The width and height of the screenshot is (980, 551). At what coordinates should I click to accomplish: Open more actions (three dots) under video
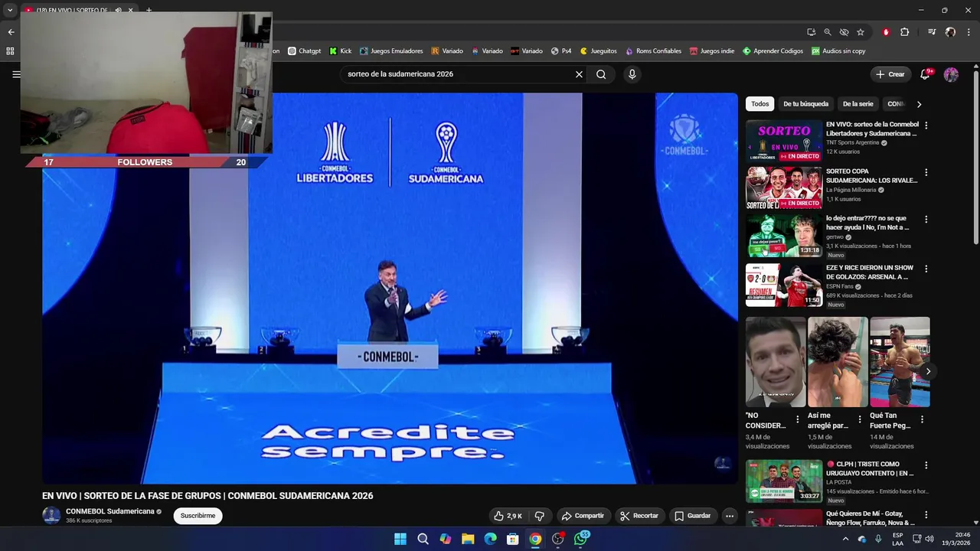[x=730, y=516]
